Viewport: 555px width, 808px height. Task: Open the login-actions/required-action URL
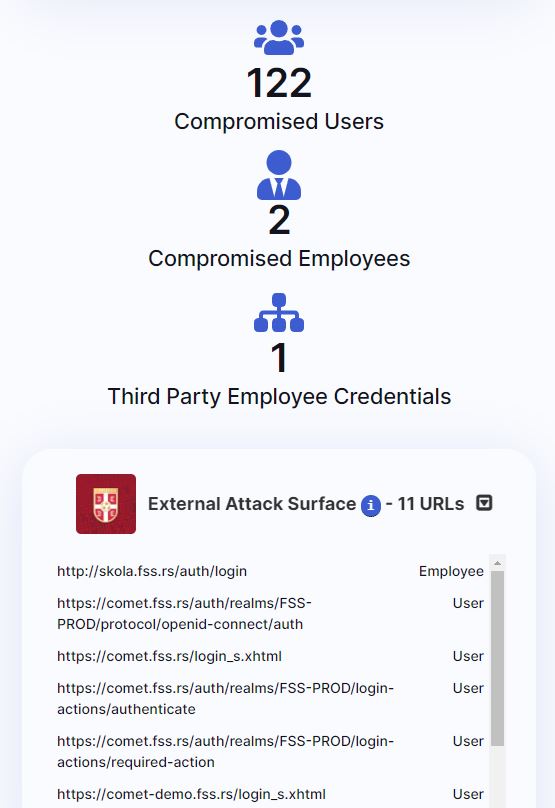[225, 751]
